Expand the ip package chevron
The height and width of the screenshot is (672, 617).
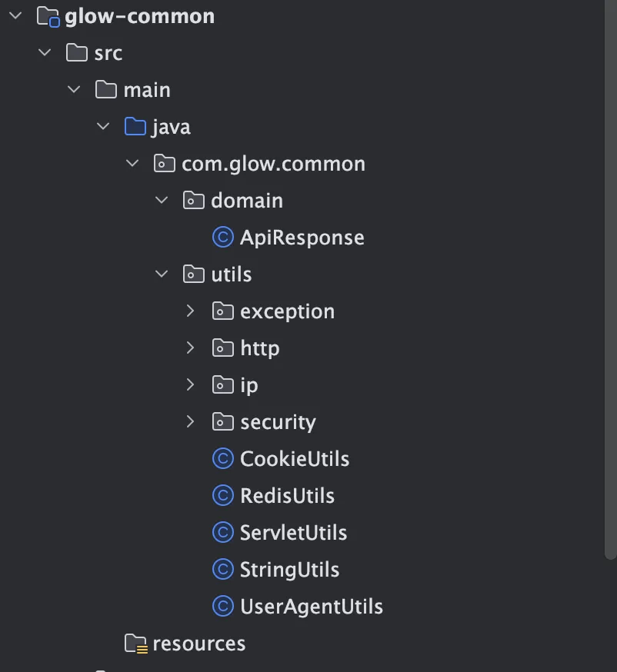coord(191,385)
